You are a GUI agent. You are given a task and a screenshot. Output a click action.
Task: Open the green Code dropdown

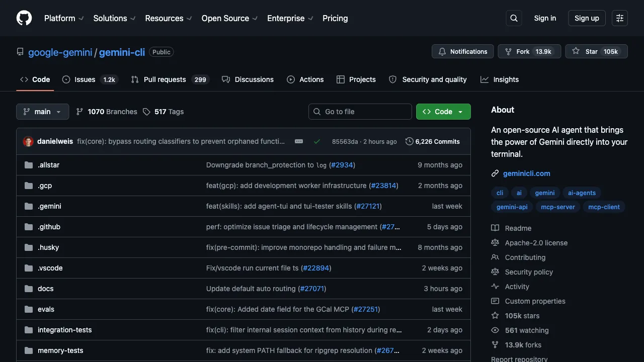tap(443, 112)
